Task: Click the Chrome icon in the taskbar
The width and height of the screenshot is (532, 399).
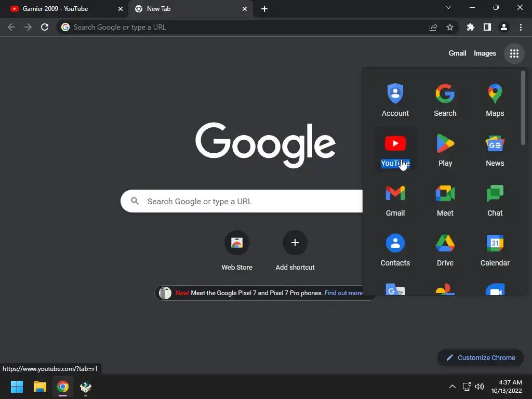Action: [63, 387]
